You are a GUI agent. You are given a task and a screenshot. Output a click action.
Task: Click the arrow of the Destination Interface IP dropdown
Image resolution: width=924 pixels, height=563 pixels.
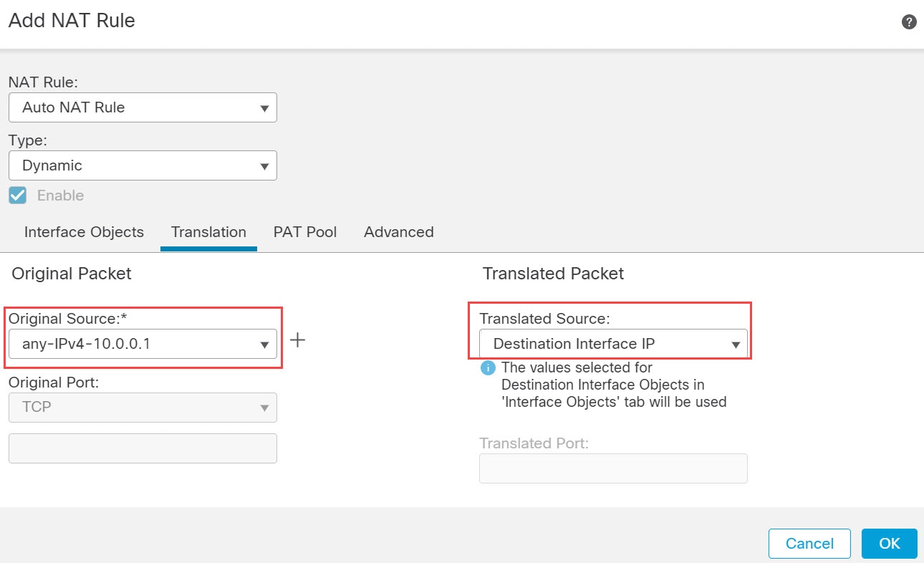(x=735, y=345)
